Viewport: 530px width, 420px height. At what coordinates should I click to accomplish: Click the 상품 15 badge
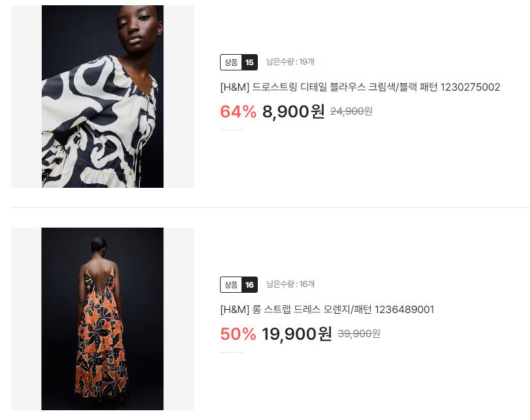pos(239,62)
